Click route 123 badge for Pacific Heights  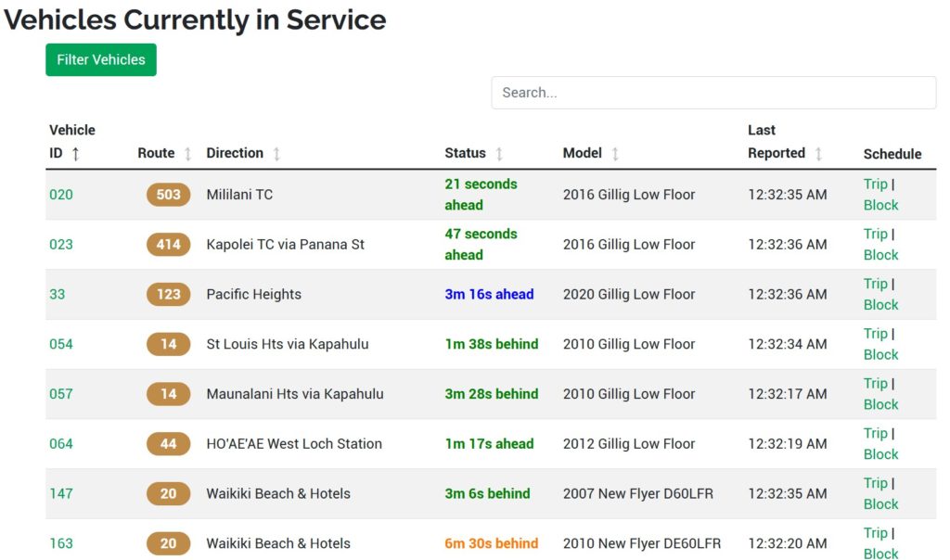coord(168,294)
